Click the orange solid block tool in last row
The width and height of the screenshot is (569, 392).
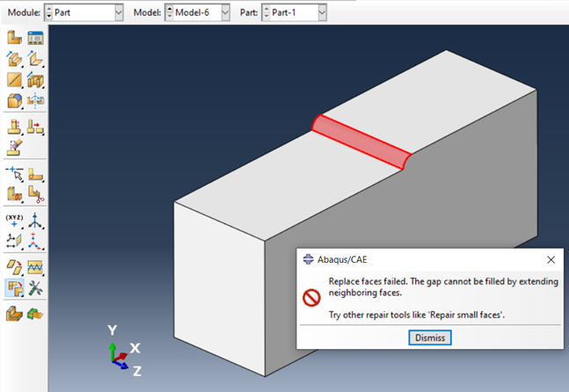(x=15, y=314)
